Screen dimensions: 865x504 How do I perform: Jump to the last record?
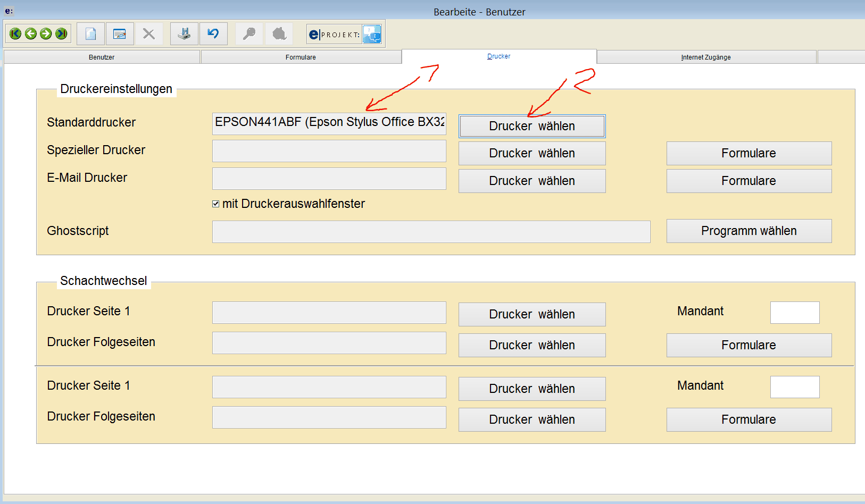(x=62, y=34)
